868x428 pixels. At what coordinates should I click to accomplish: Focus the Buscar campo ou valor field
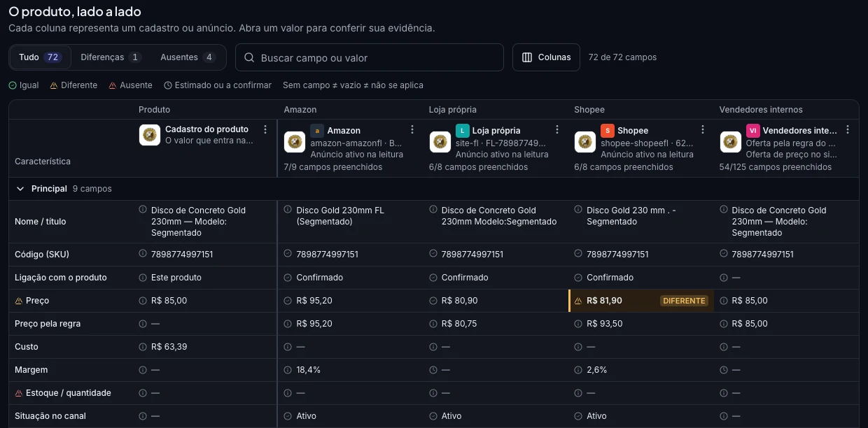point(370,57)
